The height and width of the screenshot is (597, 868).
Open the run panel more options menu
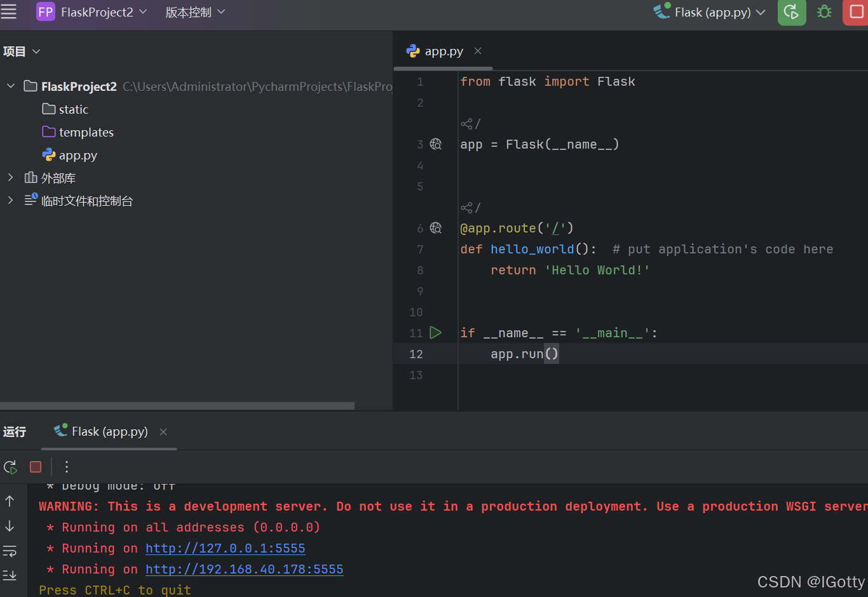67,467
